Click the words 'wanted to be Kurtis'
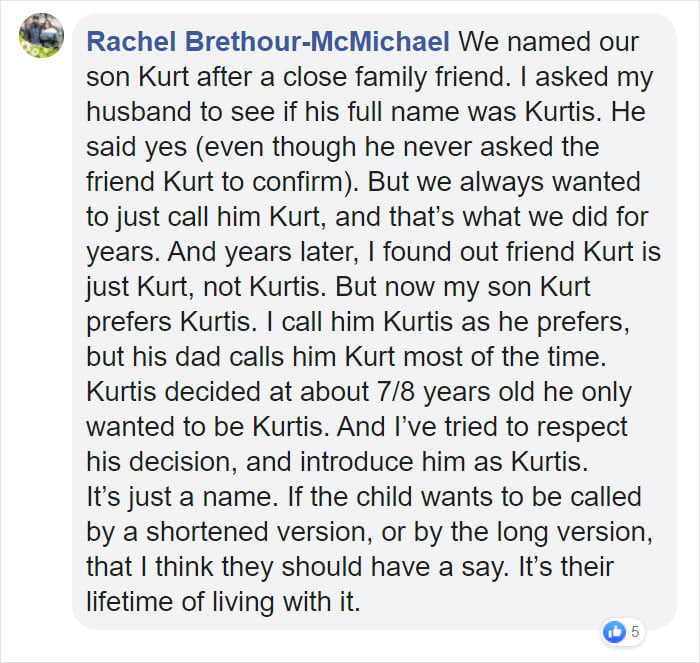The width and height of the screenshot is (700, 663). point(208,427)
